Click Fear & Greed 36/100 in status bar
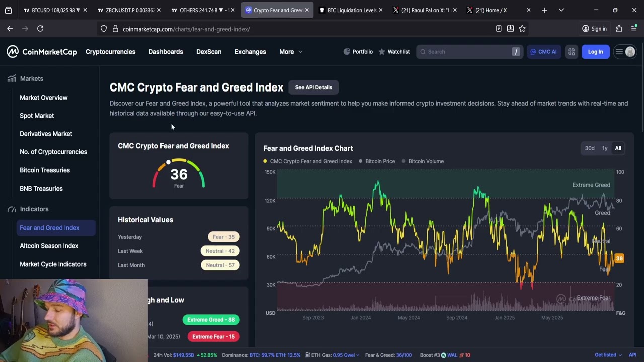This screenshot has width=644, height=362. (388, 355)
